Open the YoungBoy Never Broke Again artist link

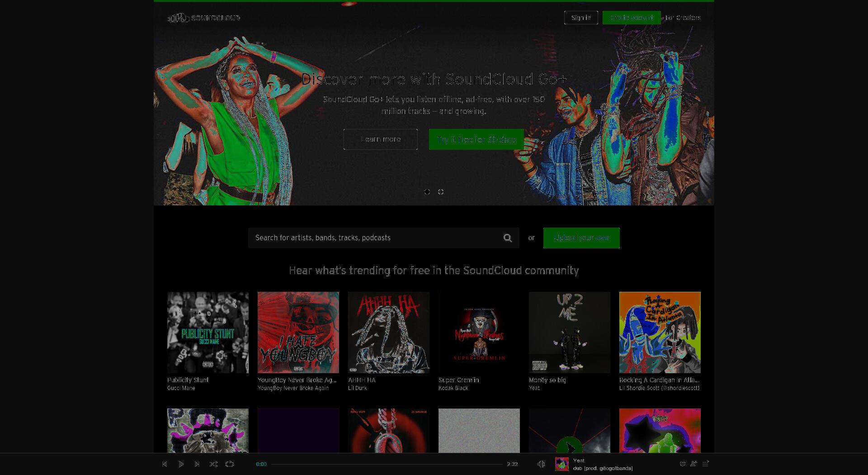click(293, 388)
